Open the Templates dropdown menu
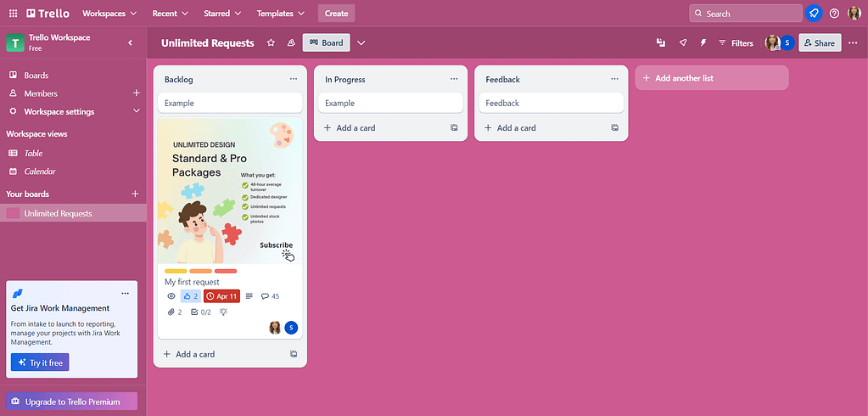Image resolution: width=868 pixels, height=416 pixels. (x=281, y=14)
